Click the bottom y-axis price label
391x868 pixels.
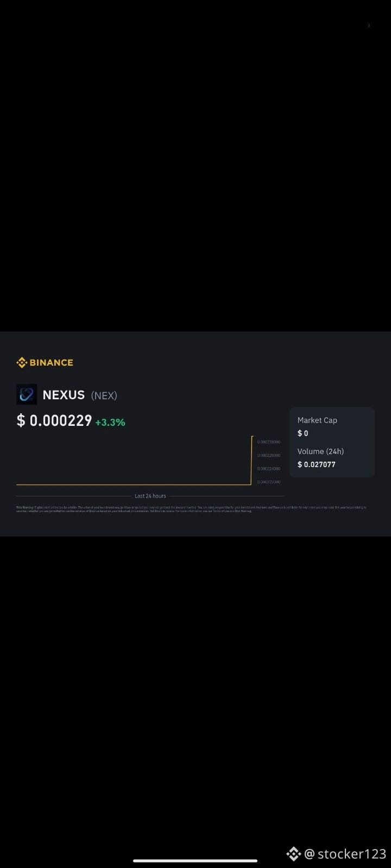point(269,482)
